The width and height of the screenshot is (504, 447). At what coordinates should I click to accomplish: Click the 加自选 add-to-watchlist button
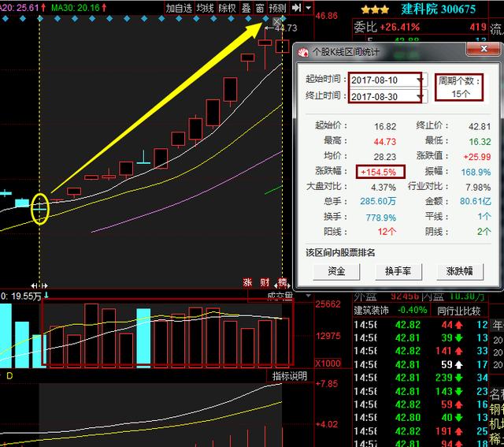click(x=178, y=8)
